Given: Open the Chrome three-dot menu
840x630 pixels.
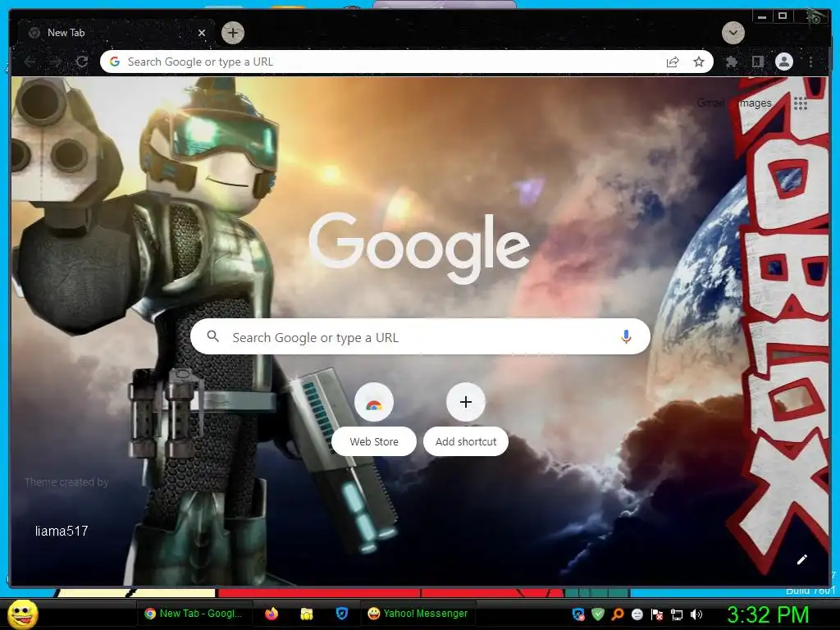Looking at the screenshot, I should (x=811, y=62).
